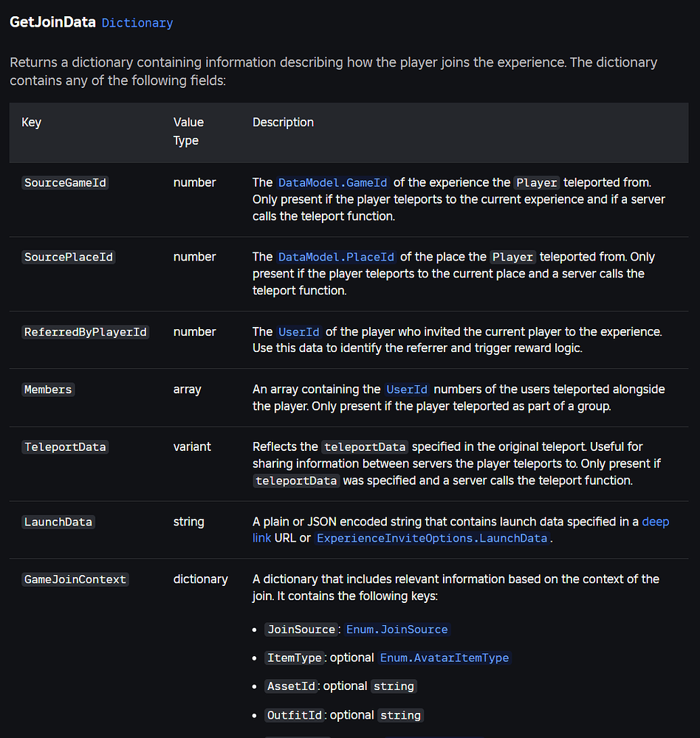
Task: Follow the UserId link in ReferredByPlayerId row
Action: [x=298, y=331]
